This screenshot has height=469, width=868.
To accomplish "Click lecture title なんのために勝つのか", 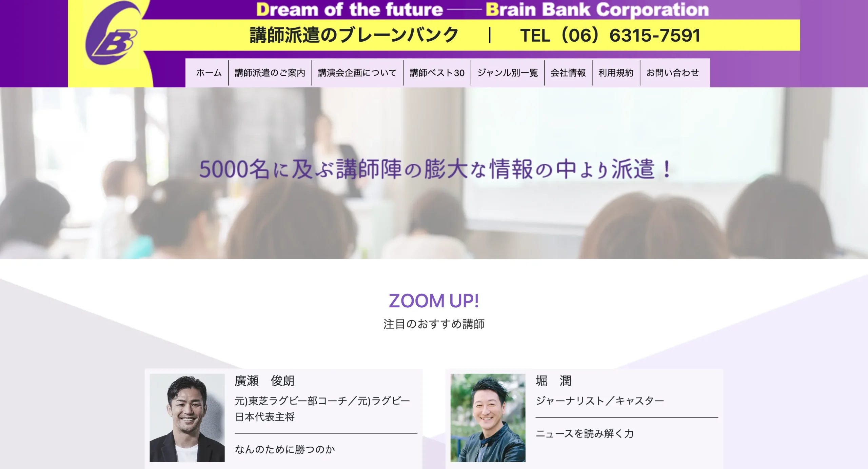I will [x=285, y=449].
